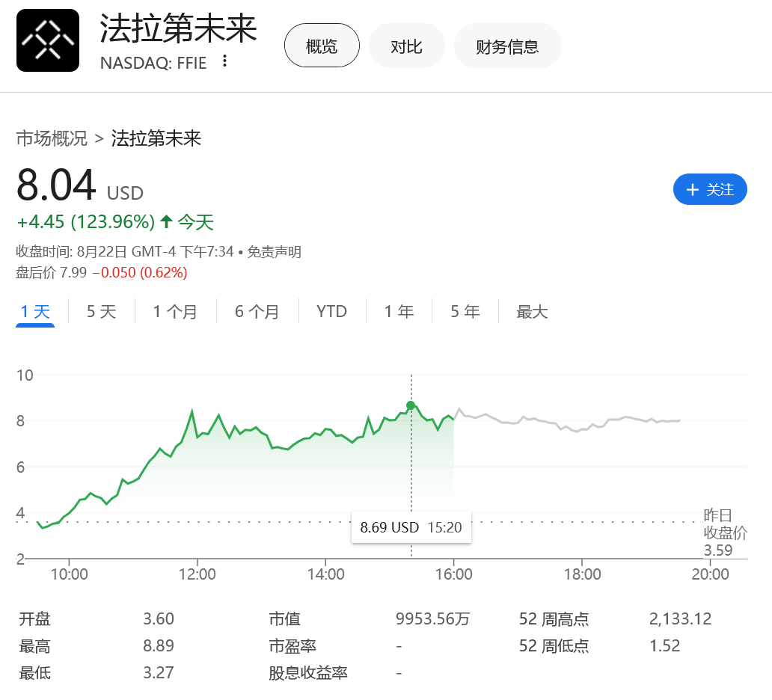Select the 5 年 chart range
772x700 pixels.
pyautogui.click(x=465, y=312)
